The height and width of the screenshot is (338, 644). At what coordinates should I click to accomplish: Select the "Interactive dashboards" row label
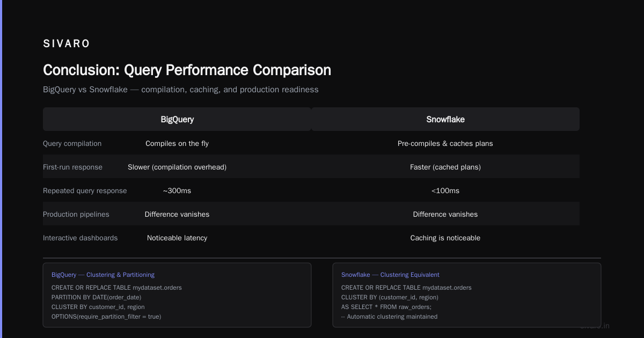tap(80, 238)
